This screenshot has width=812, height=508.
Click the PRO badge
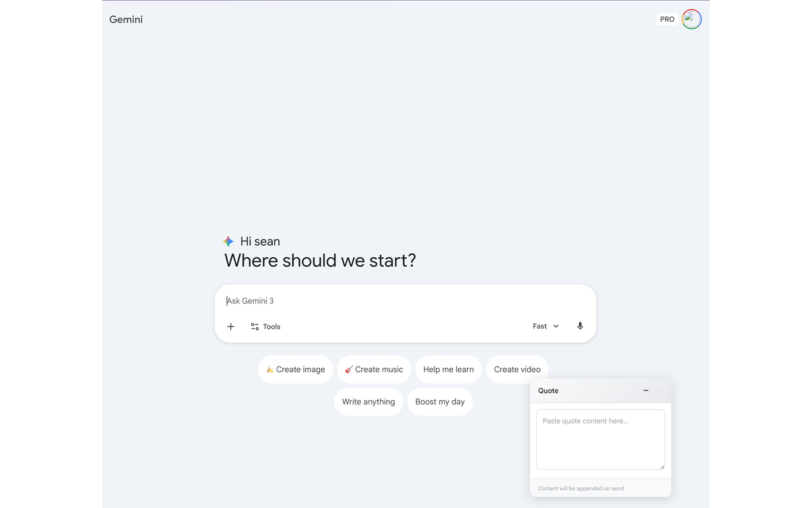[667, 19]
